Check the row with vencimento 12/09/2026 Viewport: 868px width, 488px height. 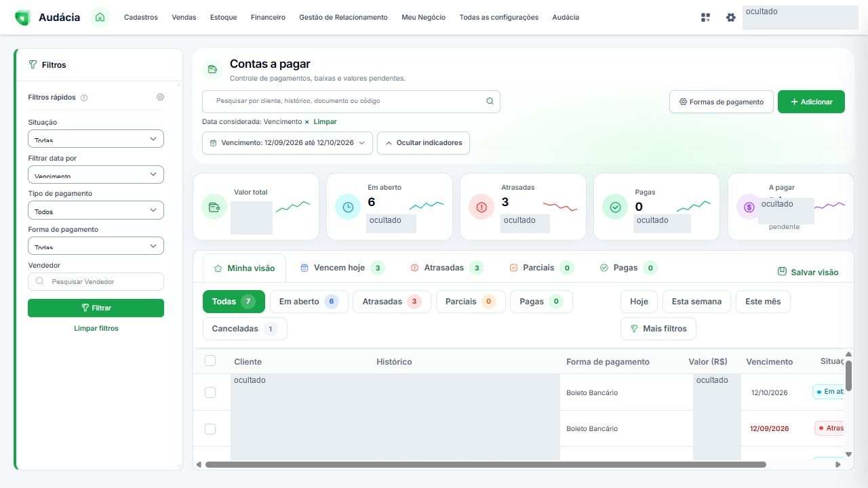coord(210,428)
